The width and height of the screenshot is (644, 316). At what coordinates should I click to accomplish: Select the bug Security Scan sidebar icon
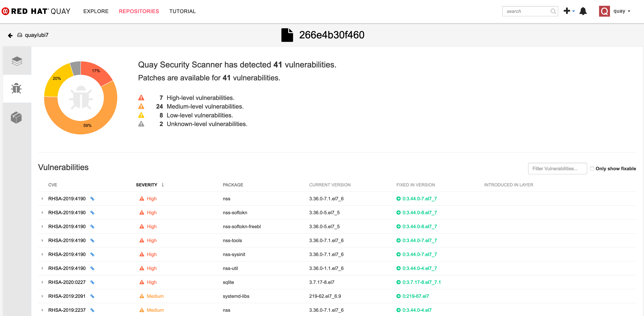tap(17, 89)
